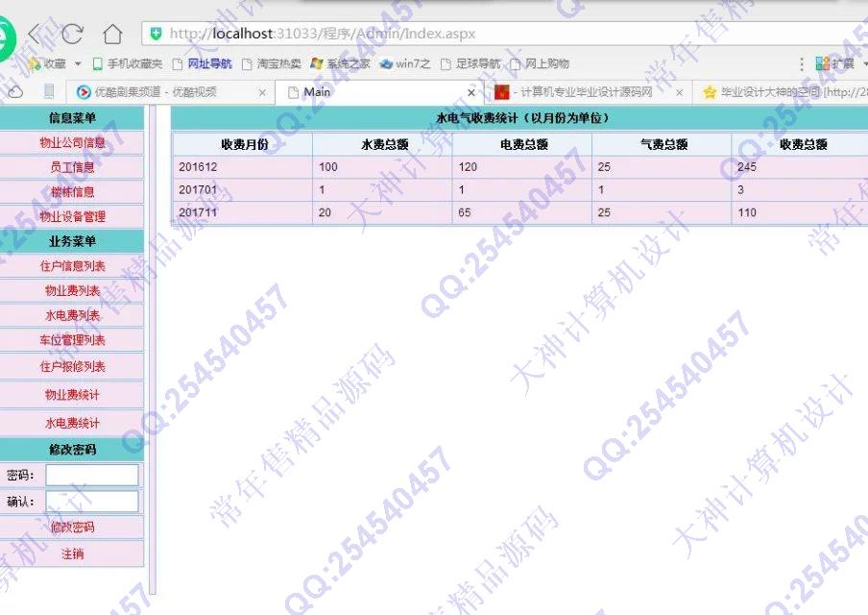Click the 110 total value cell
This screenshot has height=615, width=868.
pos(801,212)
